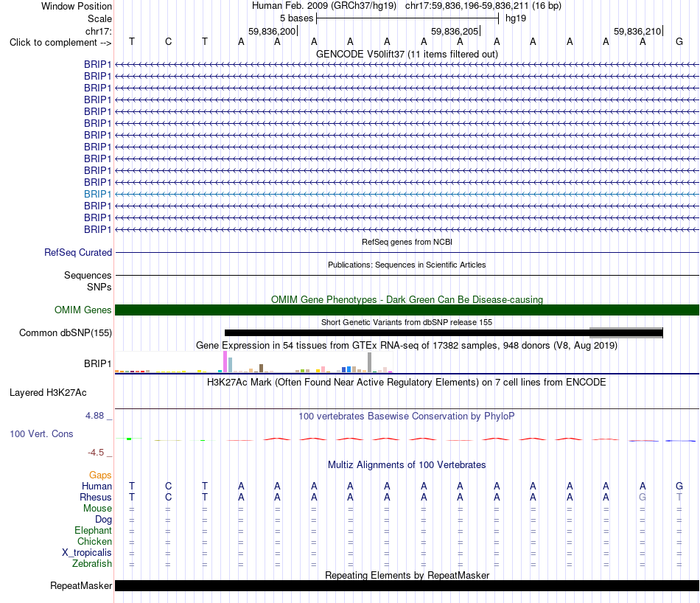Click the 'SNPs' track label
The height and width of the screenshot is (603, 700).
point(99,287)
